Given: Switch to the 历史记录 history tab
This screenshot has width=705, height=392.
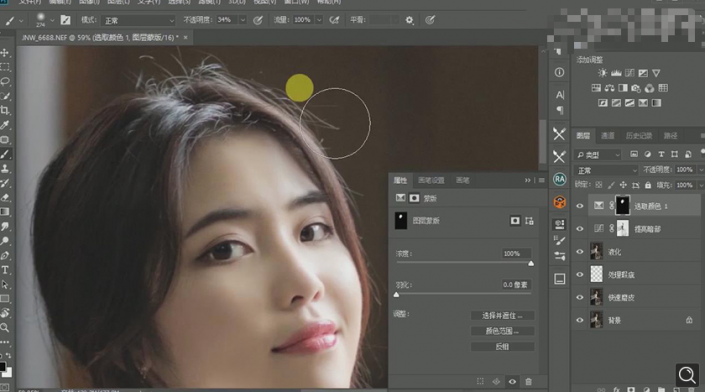Looking at the screenshot, I should click(x=639, y=135).
